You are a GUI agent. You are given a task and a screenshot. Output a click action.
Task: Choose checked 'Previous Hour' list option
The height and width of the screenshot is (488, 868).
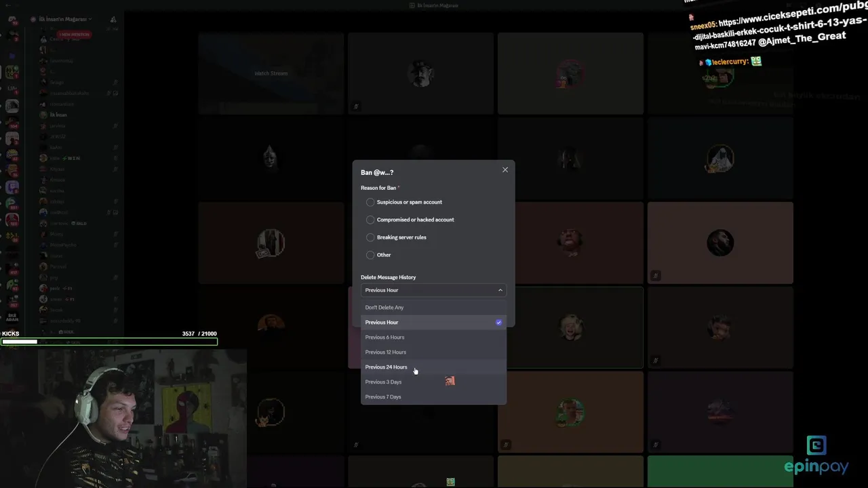433,323
